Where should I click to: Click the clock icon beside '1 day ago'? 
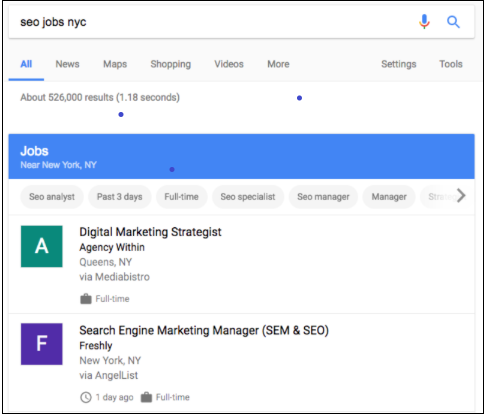coord(86,397)
